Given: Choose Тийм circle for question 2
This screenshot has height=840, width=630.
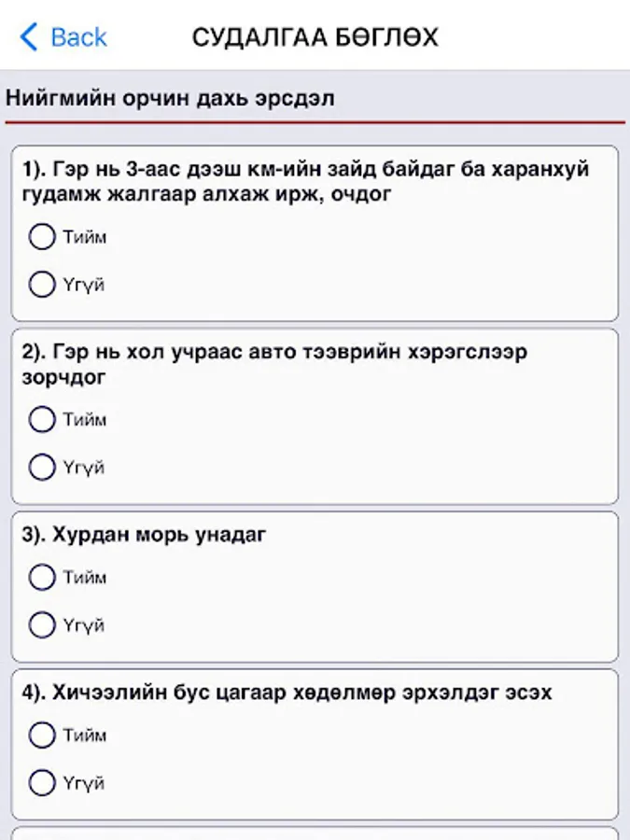Looking at the screenshot, I should click(42, 420).
